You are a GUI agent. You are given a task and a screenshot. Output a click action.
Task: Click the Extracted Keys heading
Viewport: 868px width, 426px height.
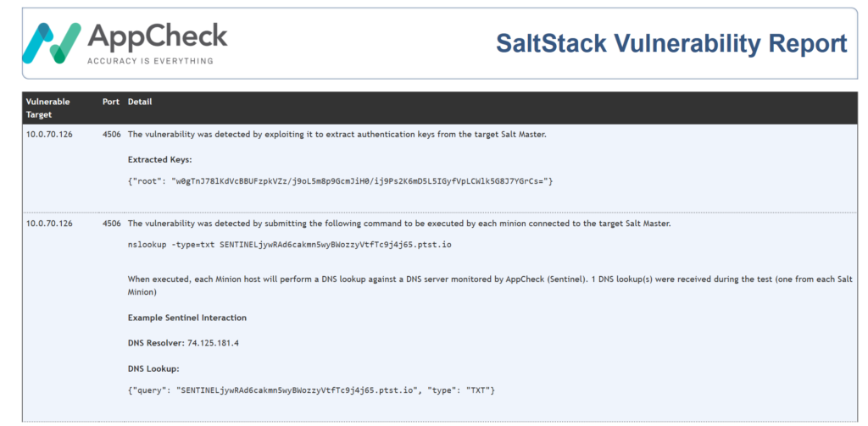[x=159, y=159]
